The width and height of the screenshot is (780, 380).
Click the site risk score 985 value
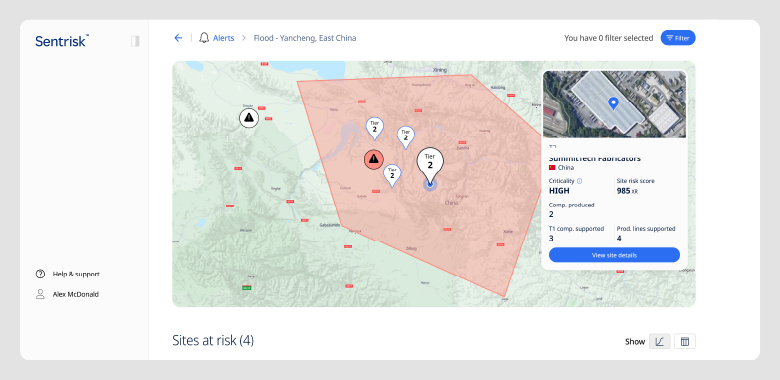[623, 190]
